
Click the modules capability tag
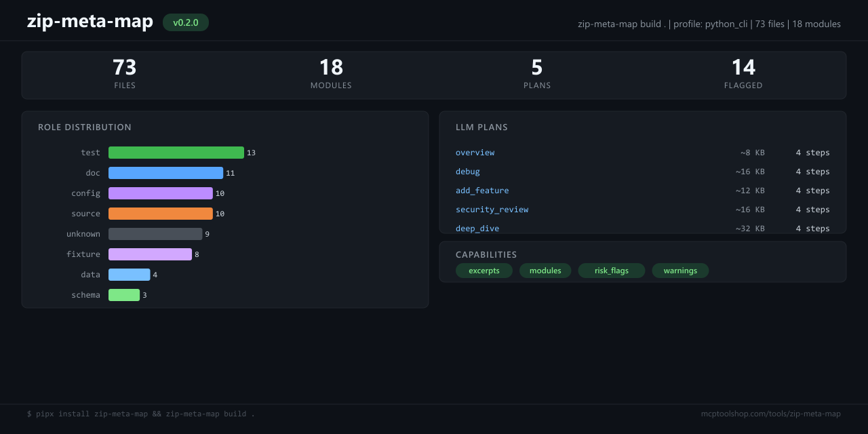pyautogui.click(x=545, y=271)
